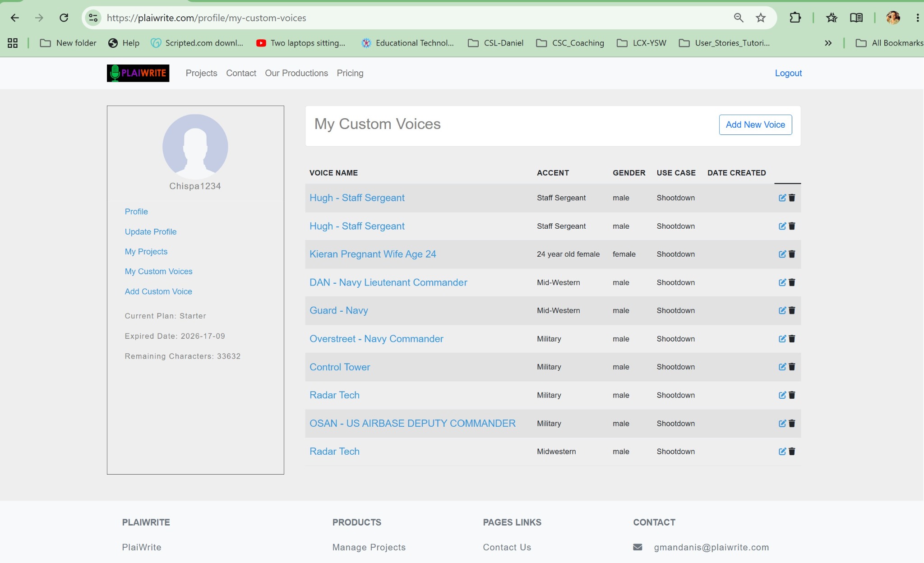Edit the Control Tower voice
Screen dimensions: 924x563
click(x=782, y=367)
